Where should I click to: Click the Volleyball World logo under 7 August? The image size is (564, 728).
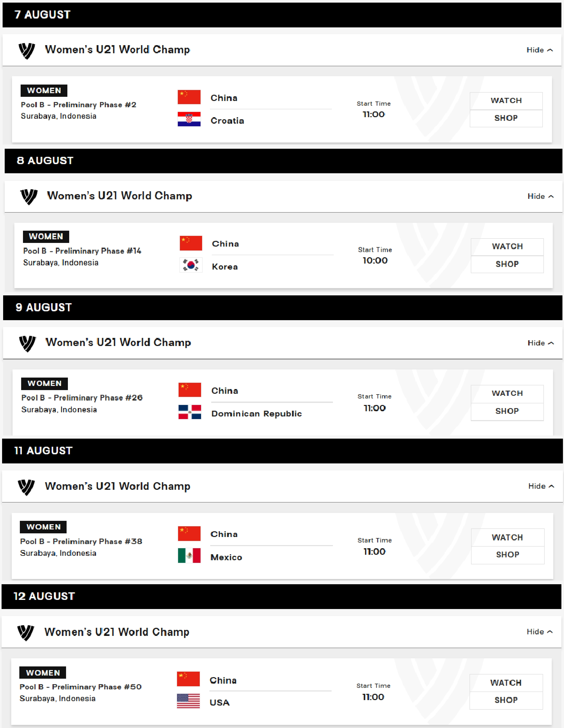[x=27, y=51]
